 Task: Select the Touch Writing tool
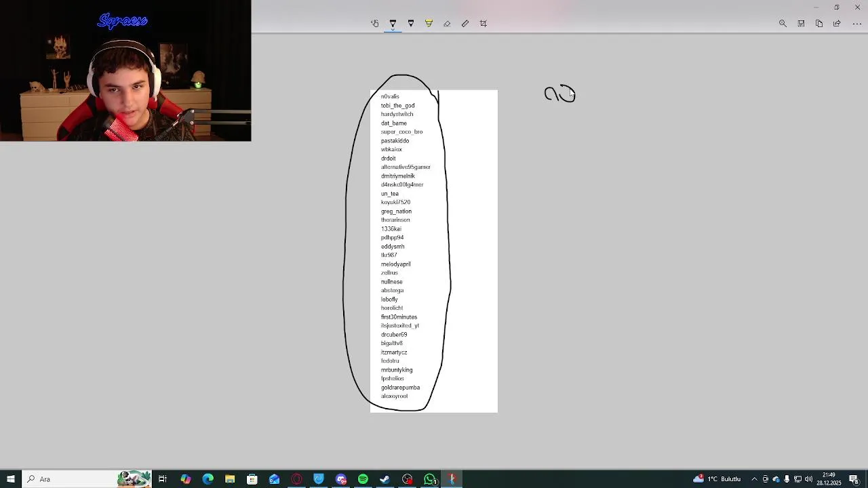point(374,24)
